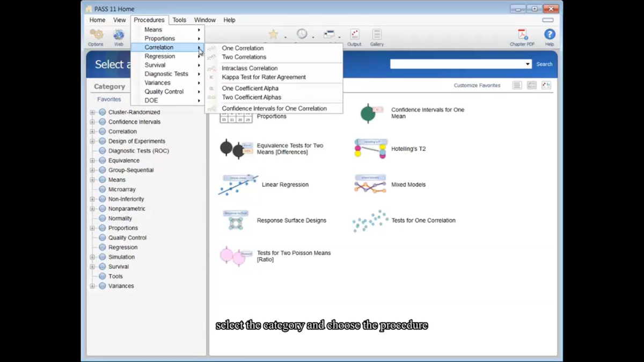Image resolution: width=644 pixels, height=362 pixels.
Task: Open the View menu
Action: tap(120, 20)
